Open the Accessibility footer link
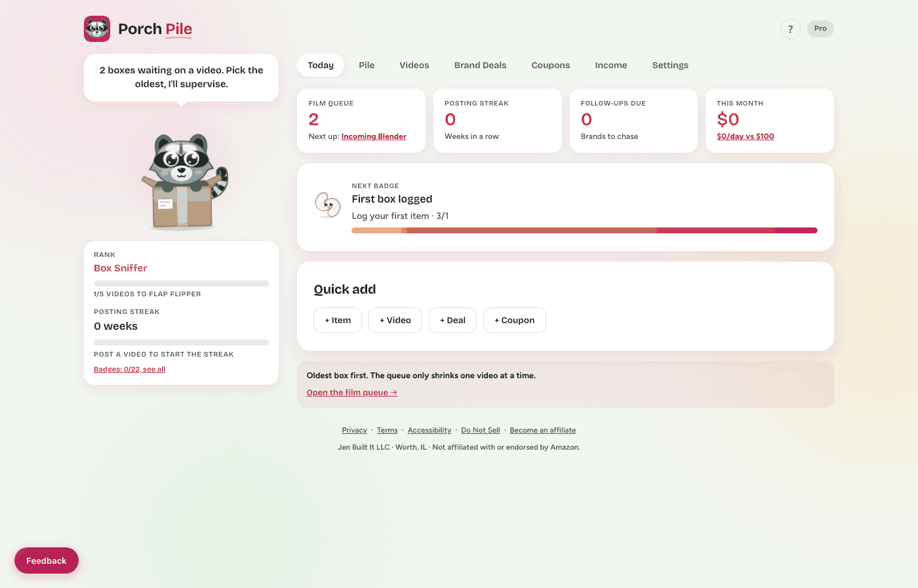 pos(429,431)
